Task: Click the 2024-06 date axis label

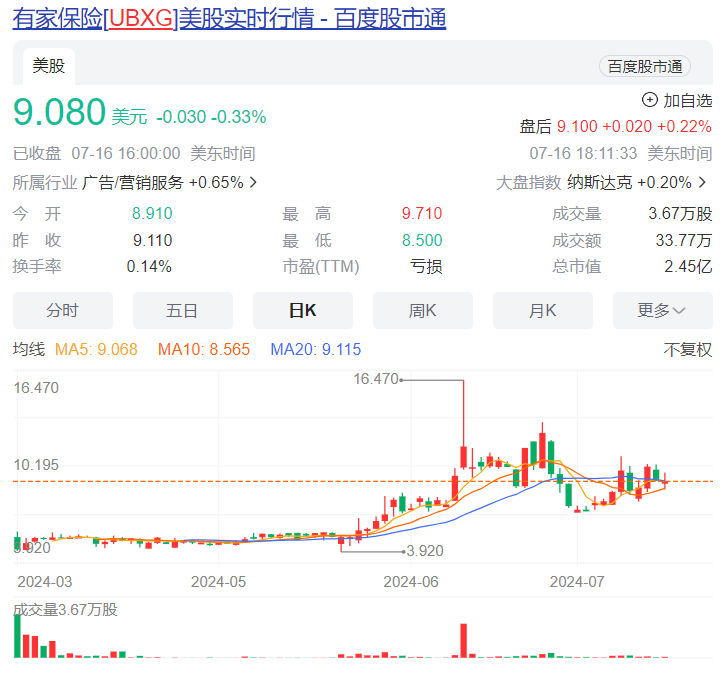Action: pos(410,582)
